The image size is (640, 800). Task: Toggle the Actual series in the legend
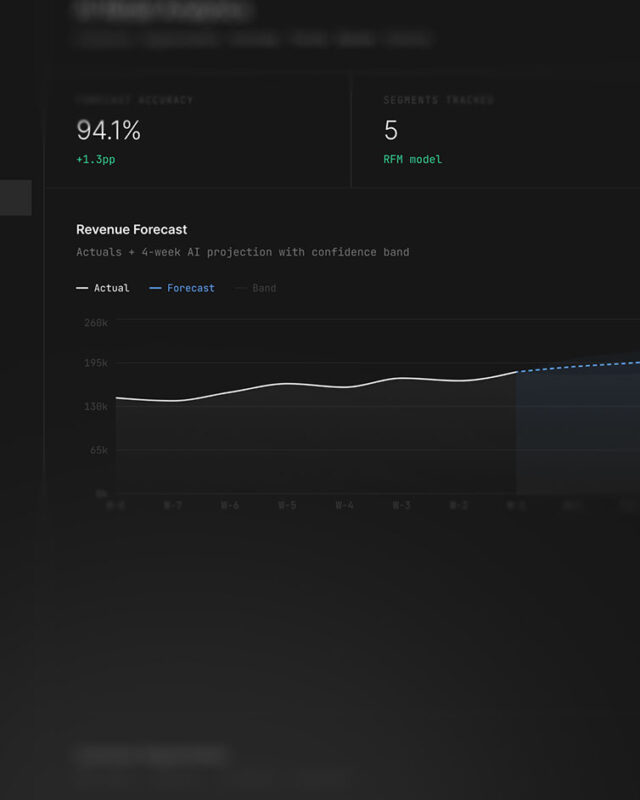103,288
